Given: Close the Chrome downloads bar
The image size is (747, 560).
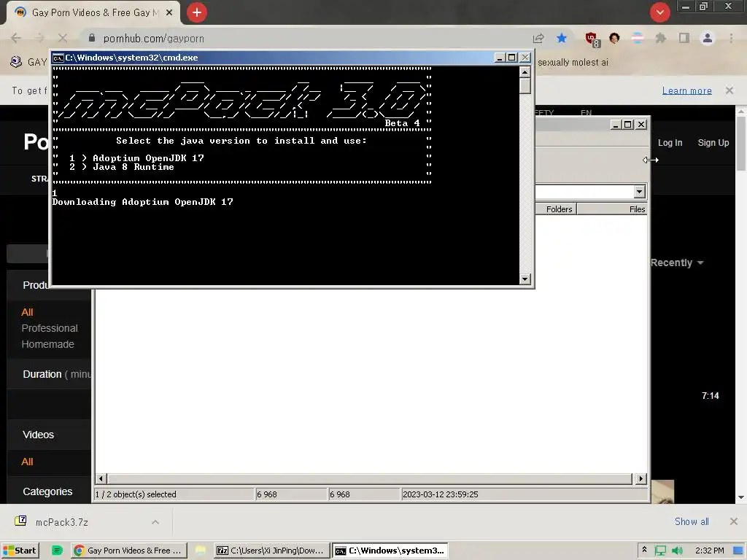Looking at the screenshot, I should [x=734, y=521].
